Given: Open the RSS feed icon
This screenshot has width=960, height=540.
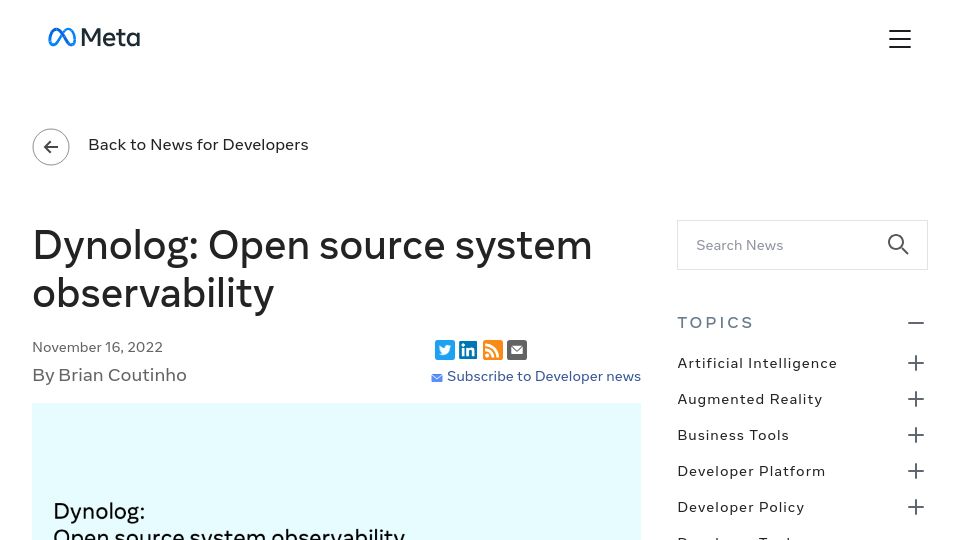Looking at the screenshot, I should [493, 350].
